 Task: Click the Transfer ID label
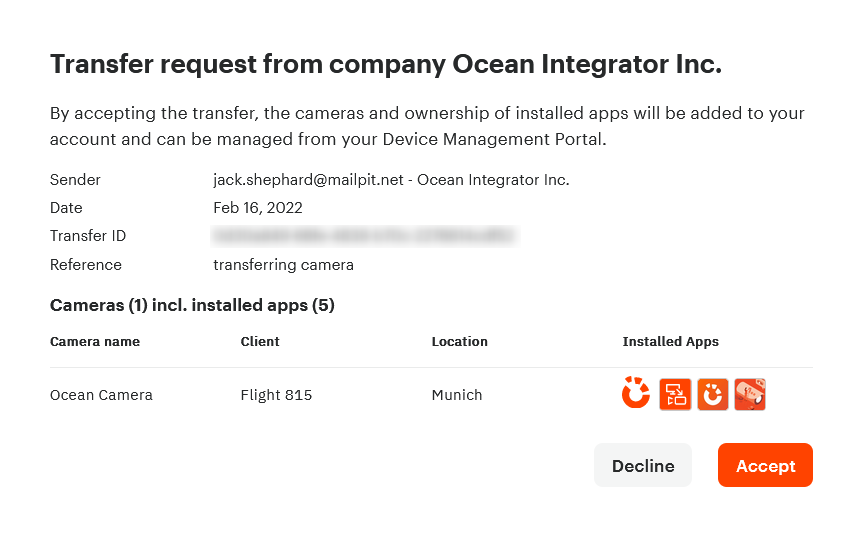click(x=88, y=236)
